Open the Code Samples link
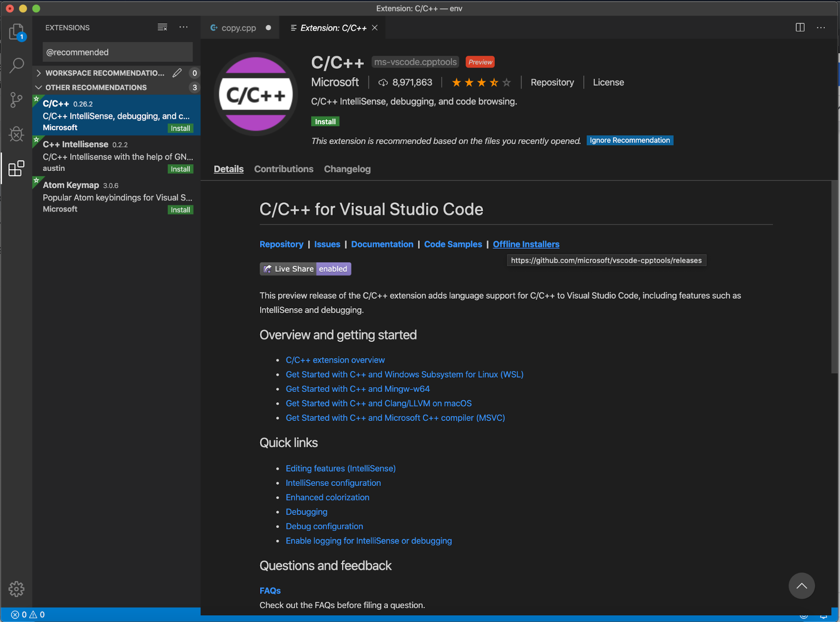The width and height of the screenshot is (840, 622). 453,244
